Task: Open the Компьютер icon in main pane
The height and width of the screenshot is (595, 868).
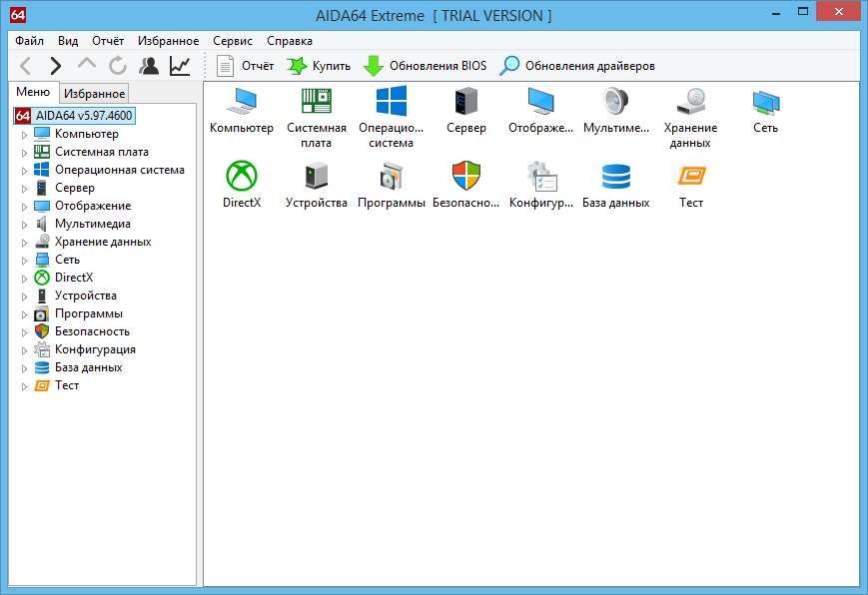Action: click(x=242, y=102)
